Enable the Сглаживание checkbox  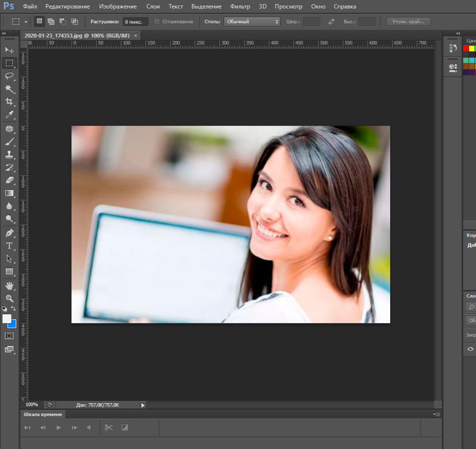tap(157, 21)
